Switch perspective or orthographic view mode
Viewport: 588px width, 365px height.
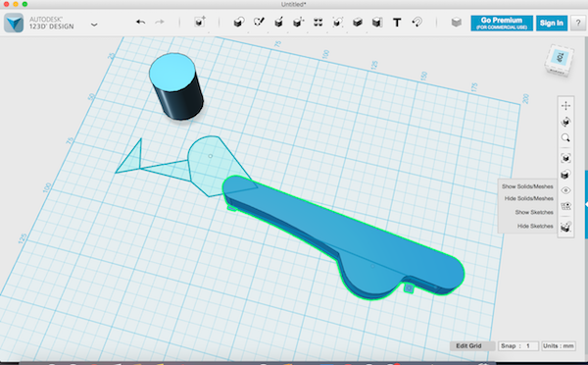point(565,175)
